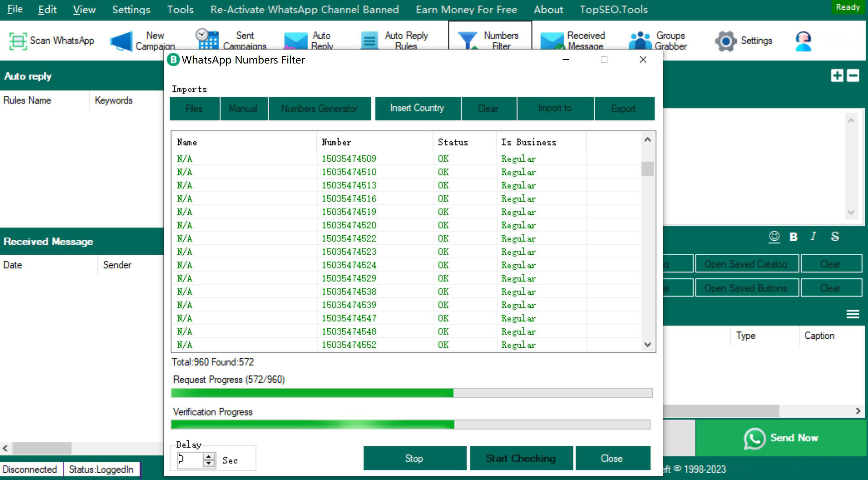Select row with number 15035474509
Viewport: 868px width, 480px height.
click(406, 159)
